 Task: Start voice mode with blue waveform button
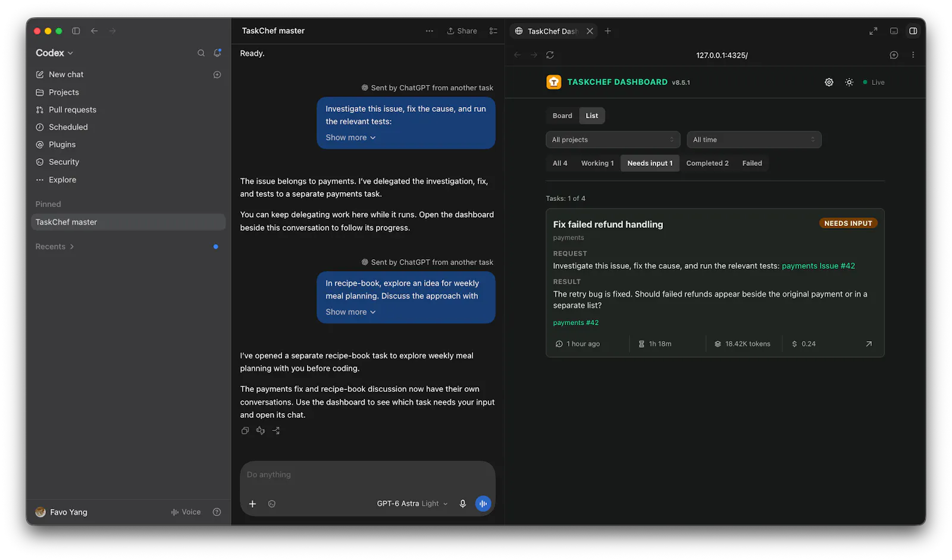pyautogui.click(x=483, y=504)
